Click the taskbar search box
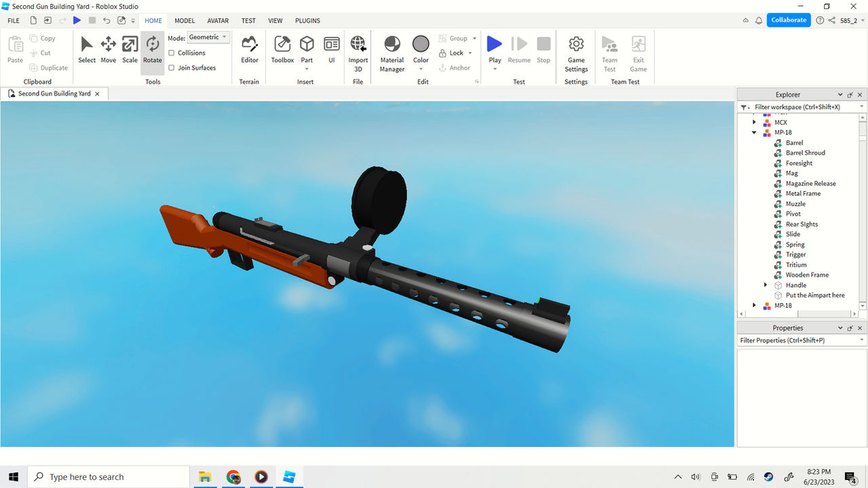 [x=108, y=476]
